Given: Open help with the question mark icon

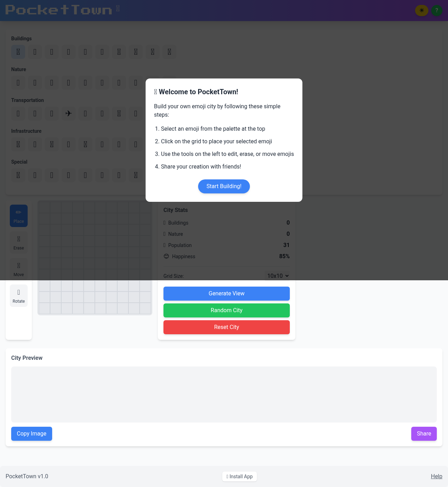Looking at the screenshot, I should click(x=436, y=11).
